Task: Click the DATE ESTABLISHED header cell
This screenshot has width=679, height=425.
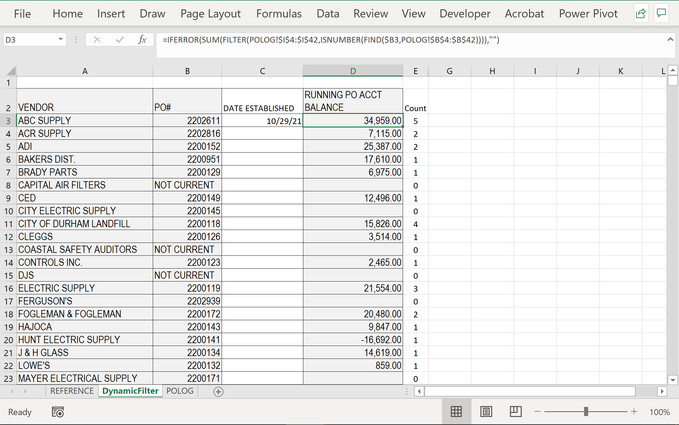Action: coord(262,101)
